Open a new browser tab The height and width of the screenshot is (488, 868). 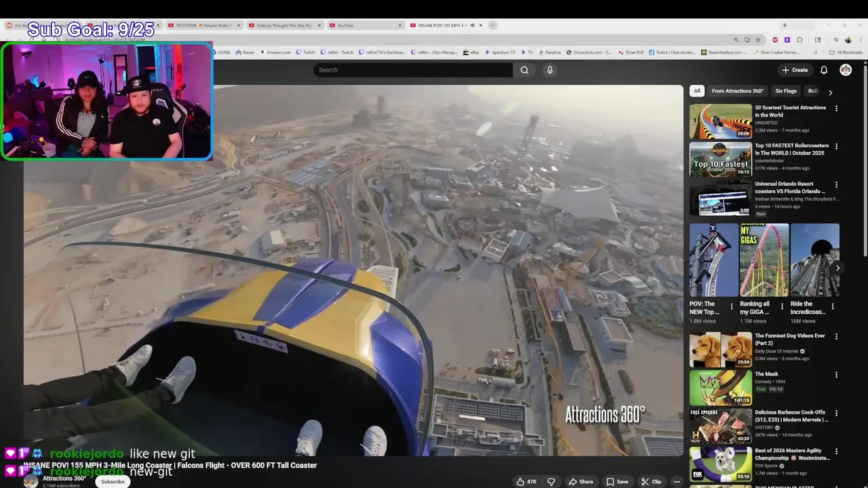coord(493,25)
